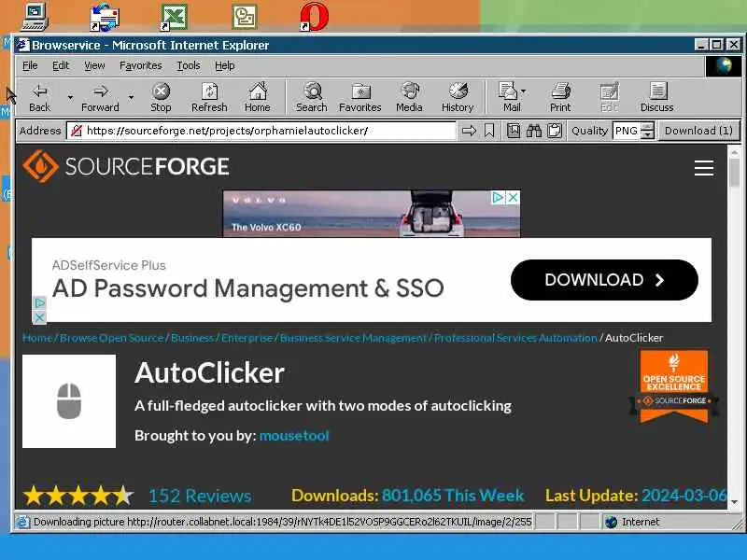The width and height of the screenshot is (747, 560).
Task: Open the Favorites menu
Action: pos(141,65)
